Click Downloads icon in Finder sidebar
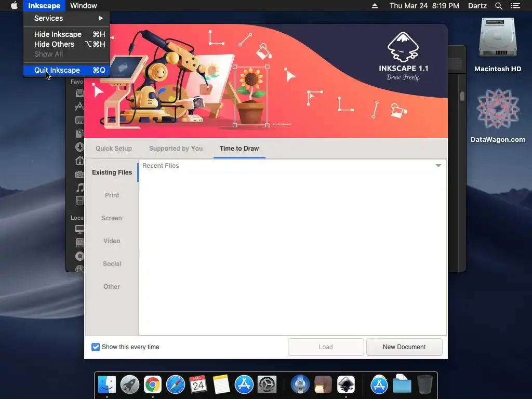The image size is (532, 399). (79, 147)
